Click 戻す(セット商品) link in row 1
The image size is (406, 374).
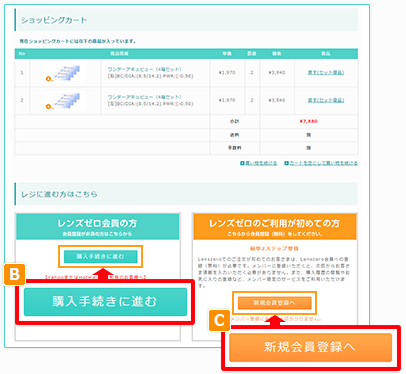[326, 72]
